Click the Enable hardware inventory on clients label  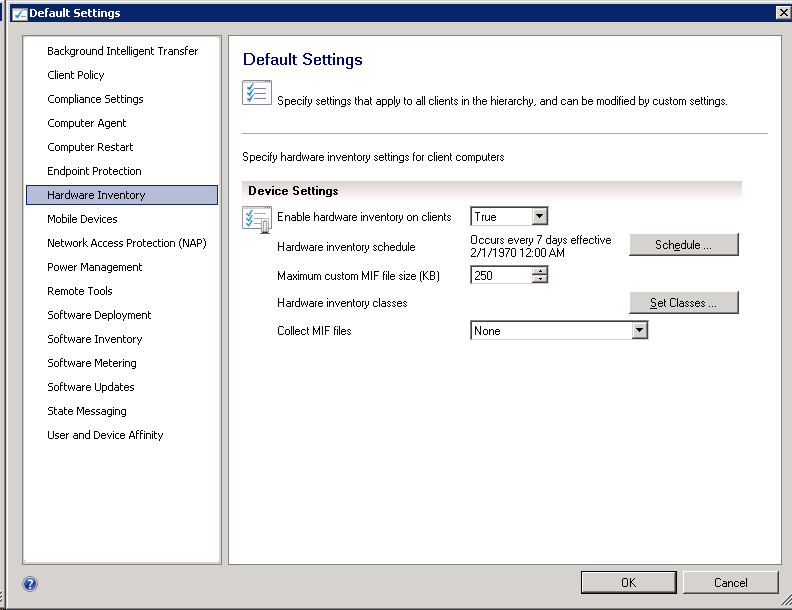pyautogui.click(x=364, y=217)
